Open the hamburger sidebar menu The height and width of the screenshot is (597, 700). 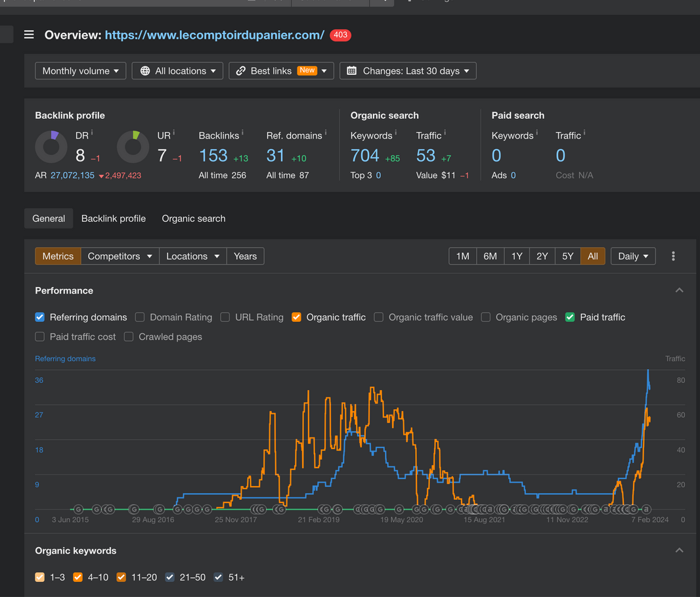click(x=29, y=35)
